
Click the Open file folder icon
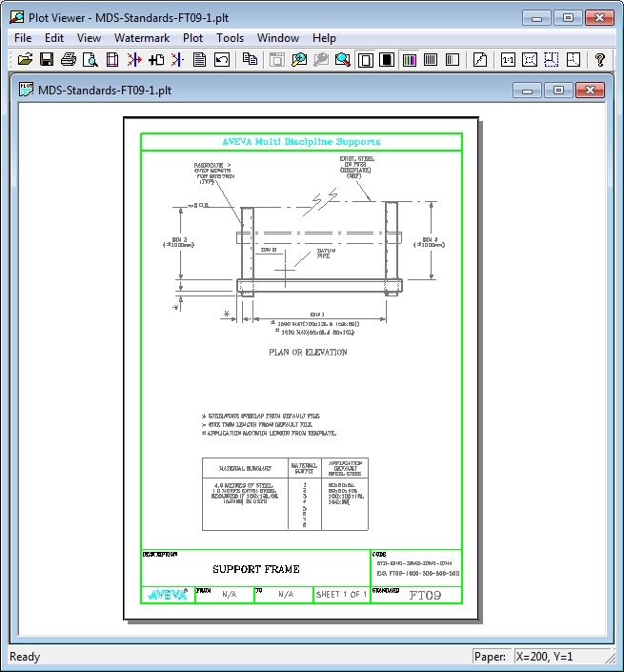pos(25,59)
